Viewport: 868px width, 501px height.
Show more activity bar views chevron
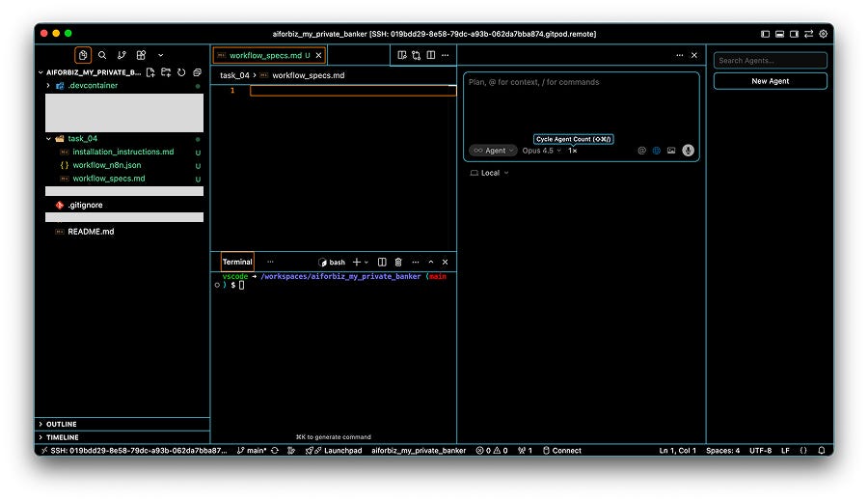pos(160,55)
